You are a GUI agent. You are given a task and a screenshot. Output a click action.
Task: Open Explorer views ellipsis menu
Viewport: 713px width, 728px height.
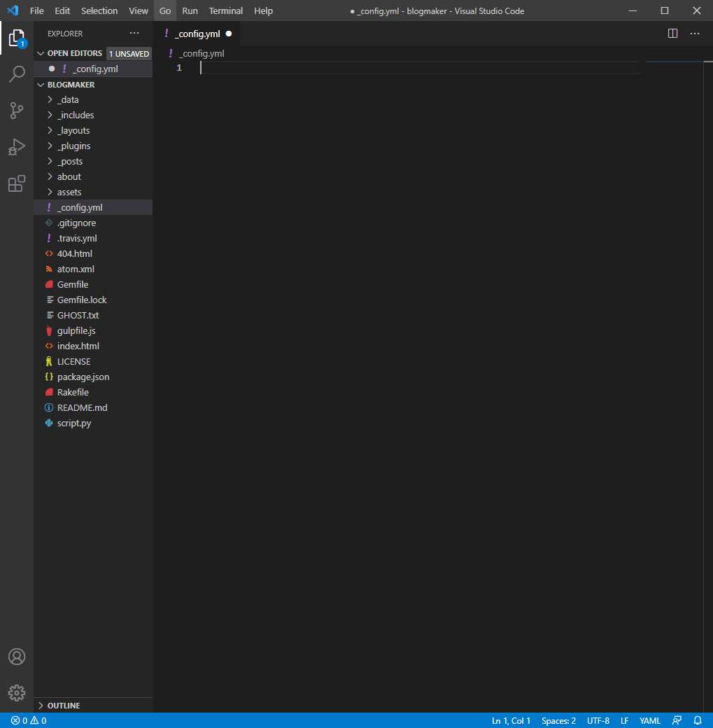tap(134, 33)
